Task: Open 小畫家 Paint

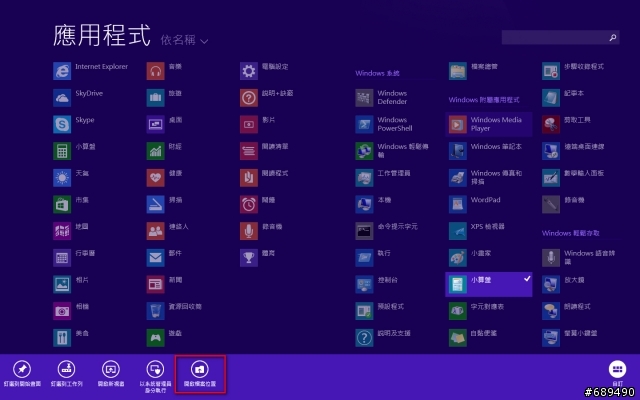Action: (x=470, y=258)
